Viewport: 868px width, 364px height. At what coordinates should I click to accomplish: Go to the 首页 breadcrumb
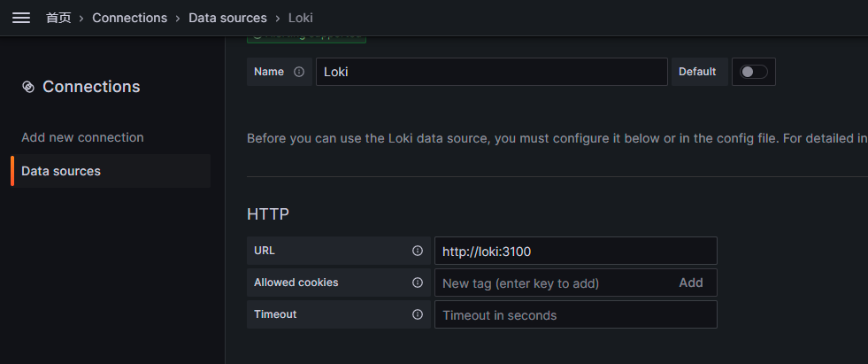(x=58, y=18)
